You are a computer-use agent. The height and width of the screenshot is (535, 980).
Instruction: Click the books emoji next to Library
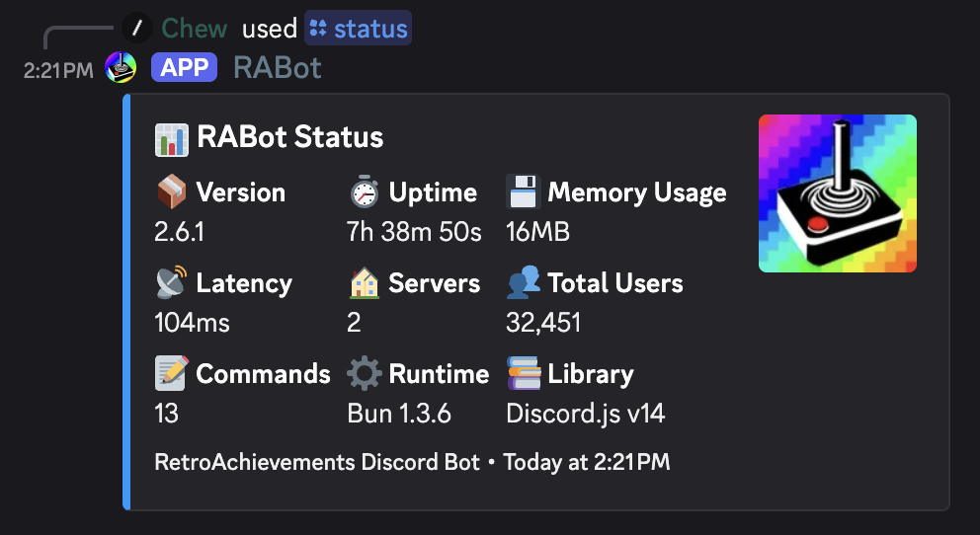[524, 373]
